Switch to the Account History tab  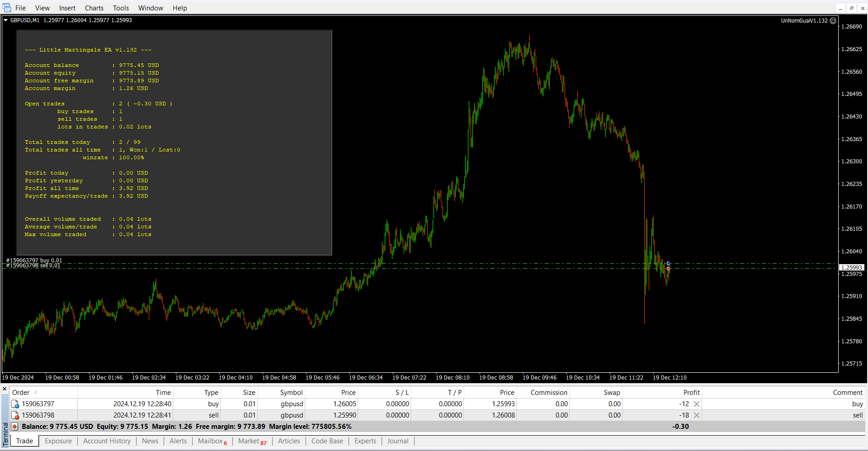click(x=107, y=441)
